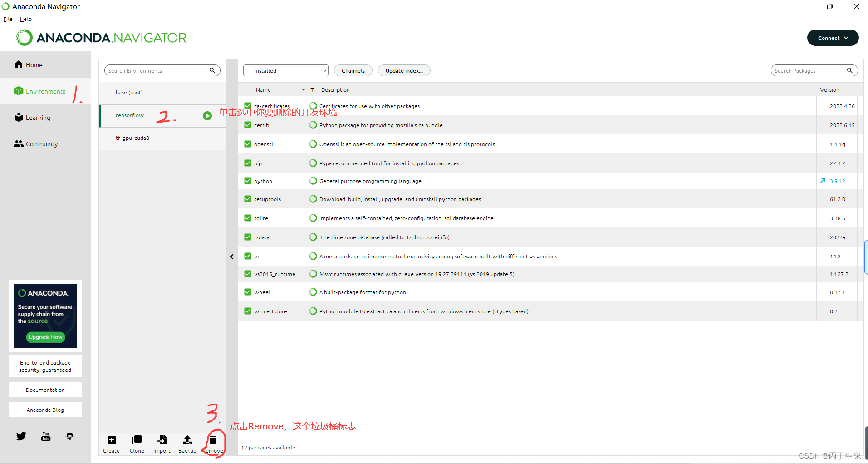Viewport: 868px width, 464px height.
Task: Toggle the sqlite package checkbox
Action: 248,218
